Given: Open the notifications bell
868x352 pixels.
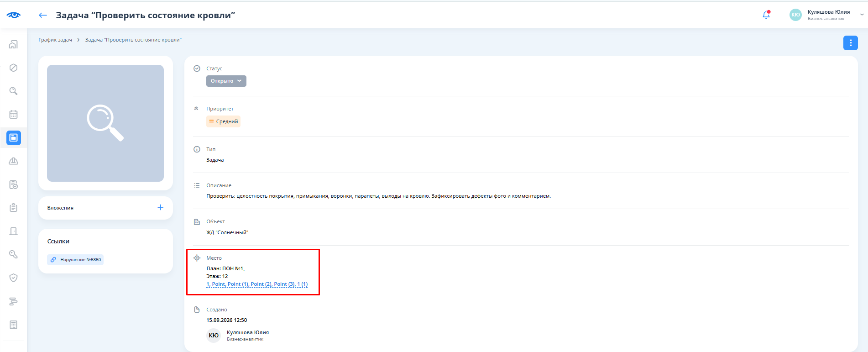Looking at the screenshot, I should [x=766, y=15].
